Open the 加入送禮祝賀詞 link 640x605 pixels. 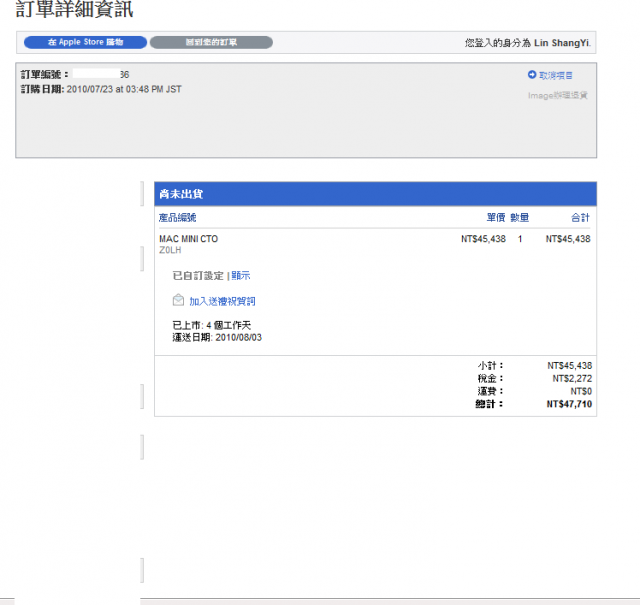222,301
